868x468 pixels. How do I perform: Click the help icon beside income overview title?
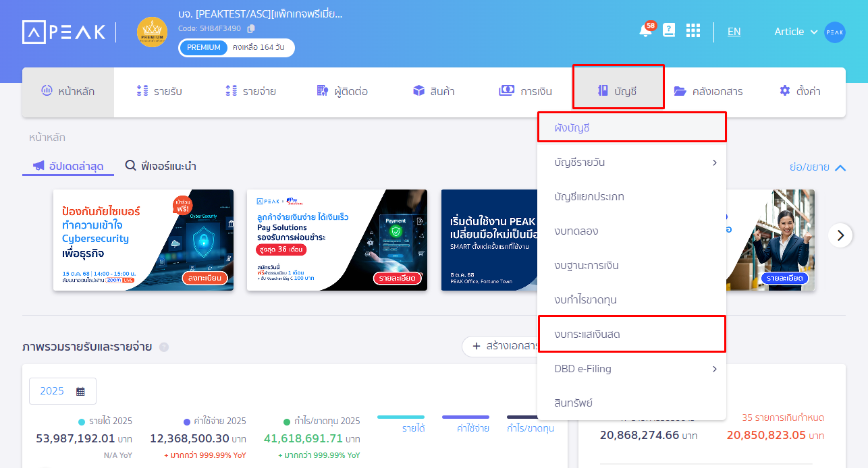click(164, 347)
